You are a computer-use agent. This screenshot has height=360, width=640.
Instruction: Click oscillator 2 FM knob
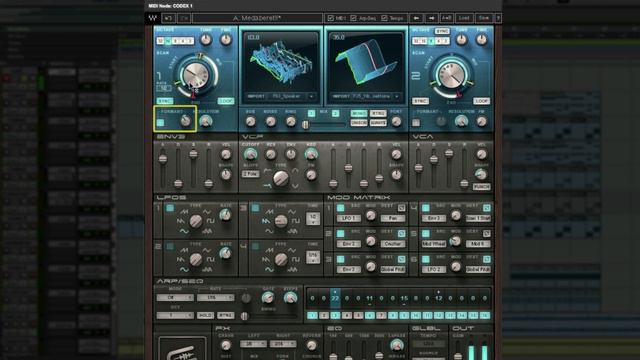(x=482, y=121)
